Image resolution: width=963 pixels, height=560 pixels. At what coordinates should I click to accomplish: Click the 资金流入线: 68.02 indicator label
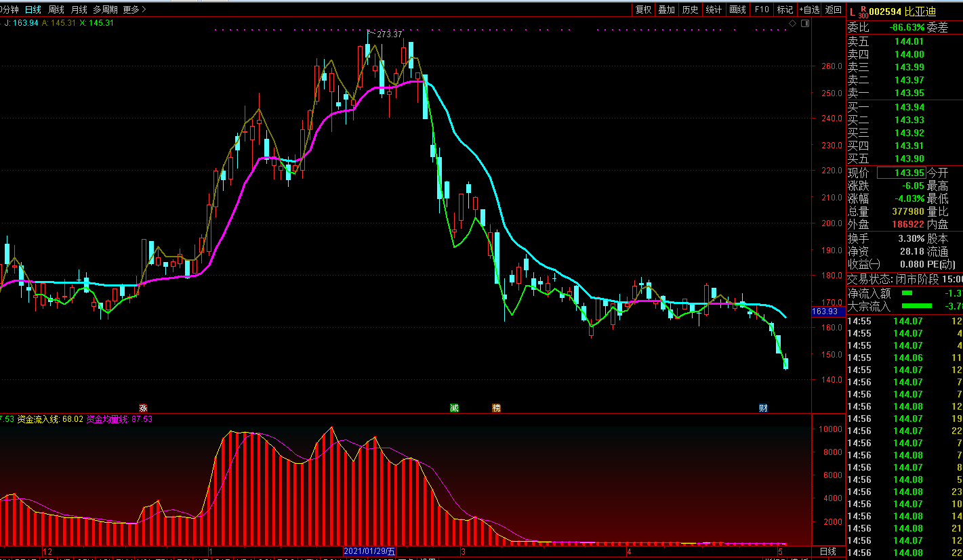[x=49, y=419]
